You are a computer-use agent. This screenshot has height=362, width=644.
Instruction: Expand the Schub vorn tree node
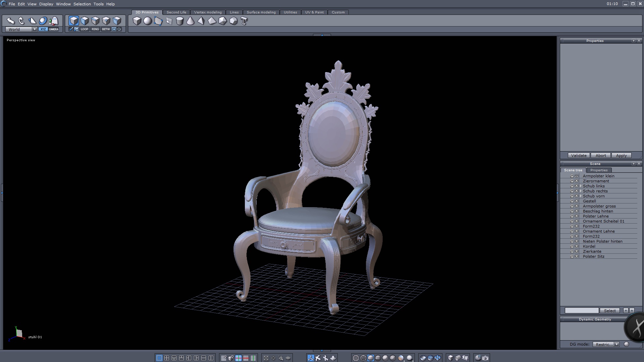[581, 196]
